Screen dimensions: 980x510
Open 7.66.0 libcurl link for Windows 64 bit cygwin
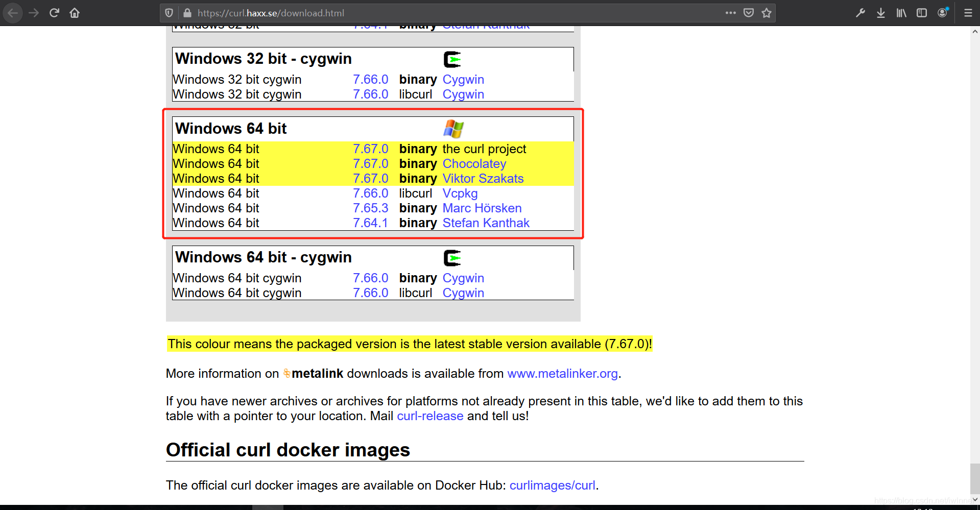(x=371, y=293)
